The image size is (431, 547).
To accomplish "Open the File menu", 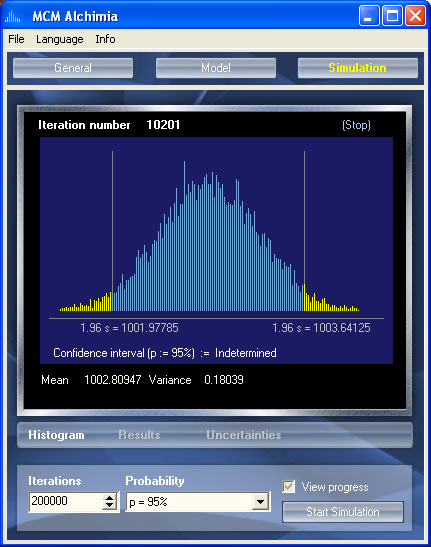I will coord(16,39).
